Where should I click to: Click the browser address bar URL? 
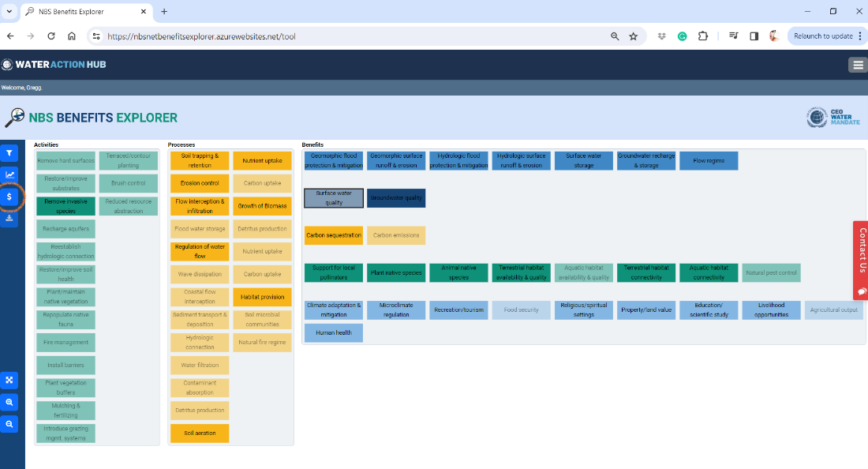(x=201, y=36)
